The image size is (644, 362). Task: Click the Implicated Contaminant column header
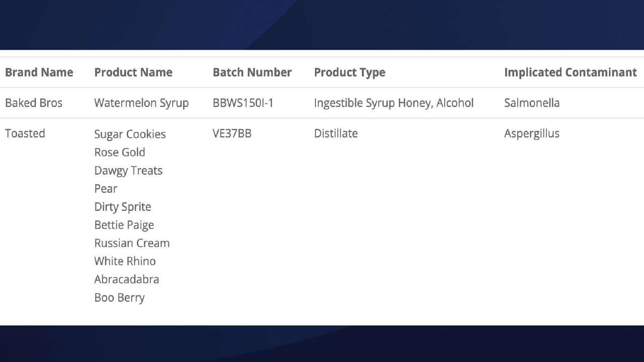(570, 72)
